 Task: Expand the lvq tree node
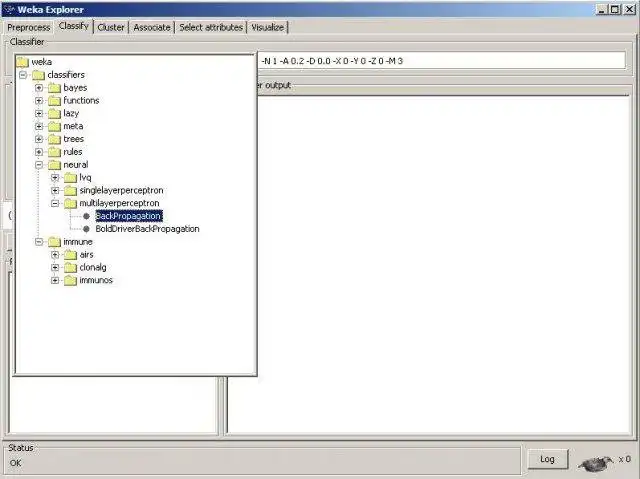(55, 177)
